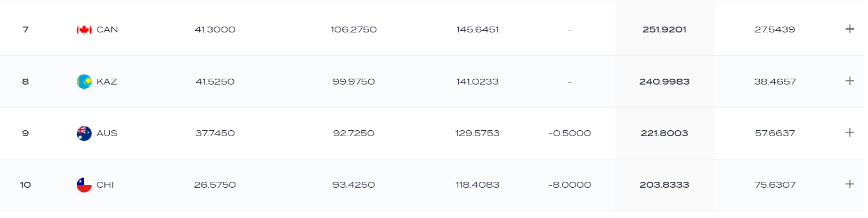Expand the KAZ row with plus
The width and height of the screenshot is (868, 218).
pos(850,81)
